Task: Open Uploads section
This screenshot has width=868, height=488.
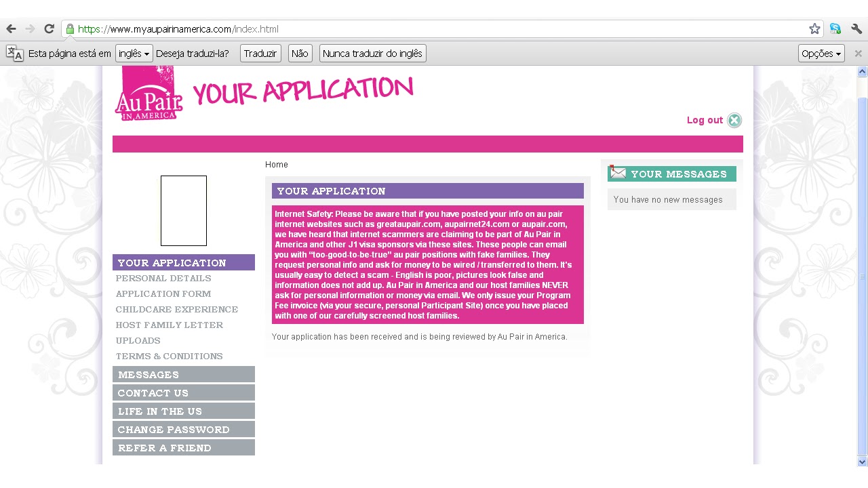Action: (138, 341)
